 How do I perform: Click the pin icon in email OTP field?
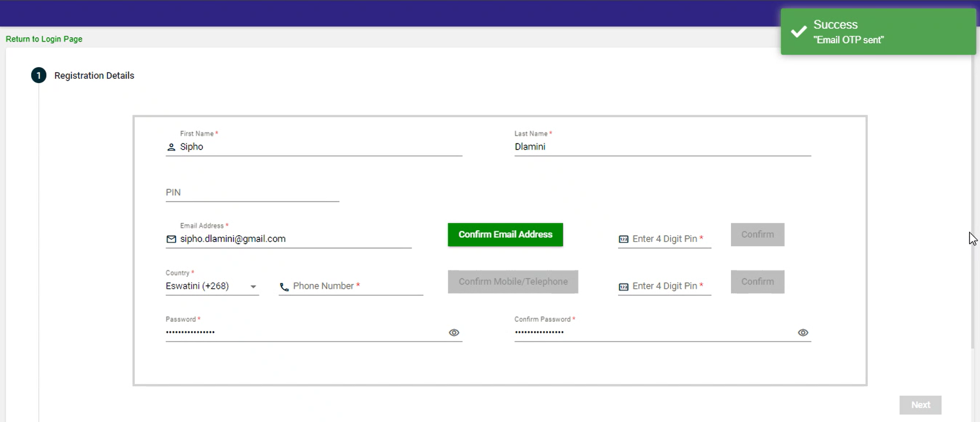pyautogui.click(x=623, y=239)
